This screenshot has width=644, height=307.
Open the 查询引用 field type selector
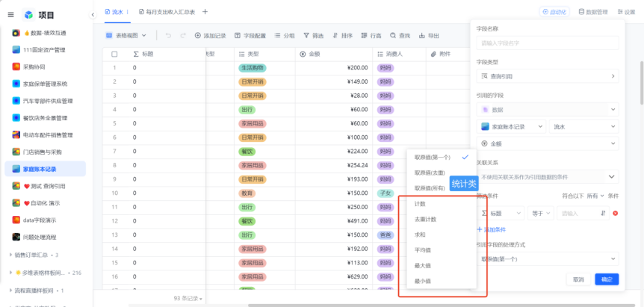pyautogui.click(x=548, y=76)
